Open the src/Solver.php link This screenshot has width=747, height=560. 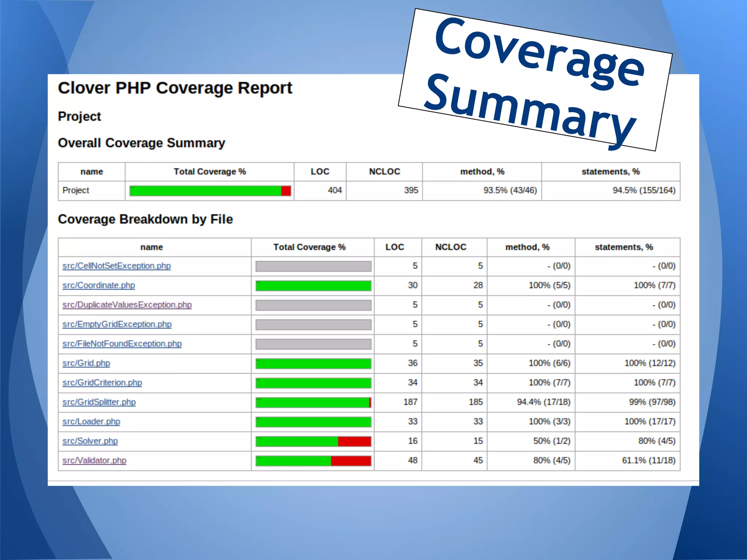[90, 441]
